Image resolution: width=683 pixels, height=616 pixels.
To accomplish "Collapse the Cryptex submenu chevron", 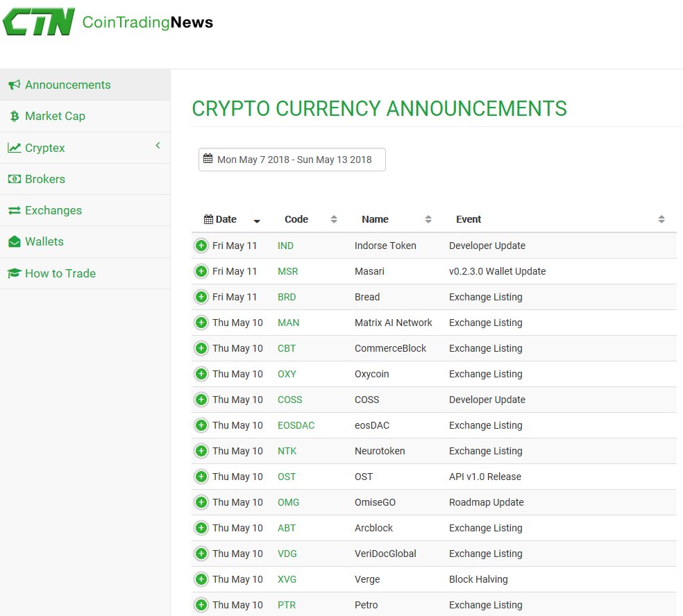I will tap(158, 146).
